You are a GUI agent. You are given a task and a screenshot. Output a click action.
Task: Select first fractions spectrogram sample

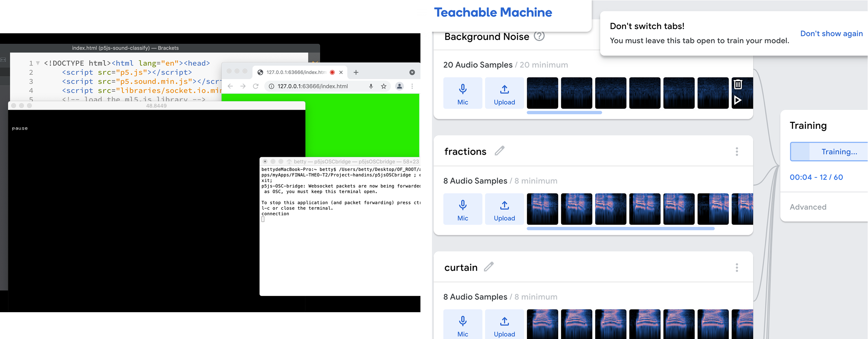[542, 209]
